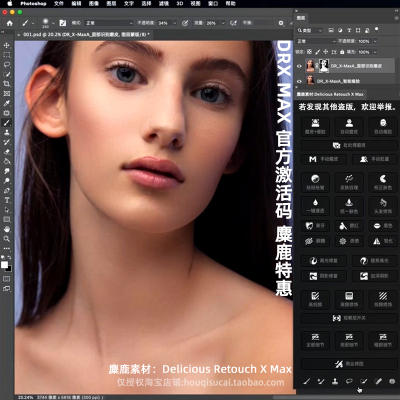Click the teeth whitening tooth icon button
The height and width of the screenshot is (400, 400).
pos(315,226)
